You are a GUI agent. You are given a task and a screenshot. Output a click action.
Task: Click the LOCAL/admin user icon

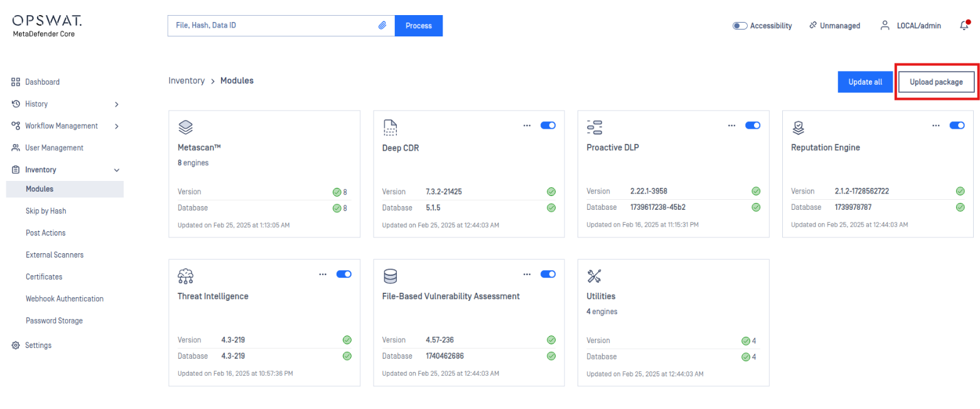pos(885,26)
